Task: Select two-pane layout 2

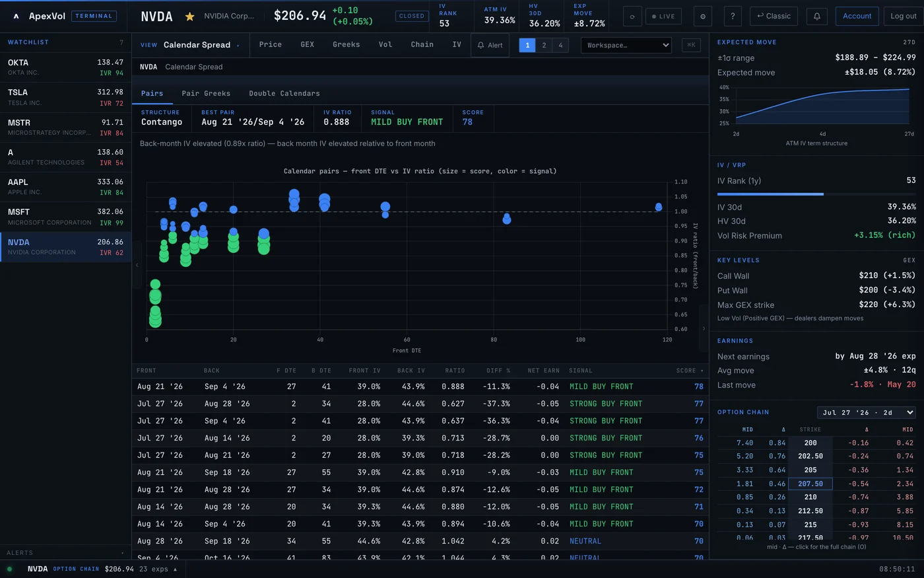Action: coord(544,45)
